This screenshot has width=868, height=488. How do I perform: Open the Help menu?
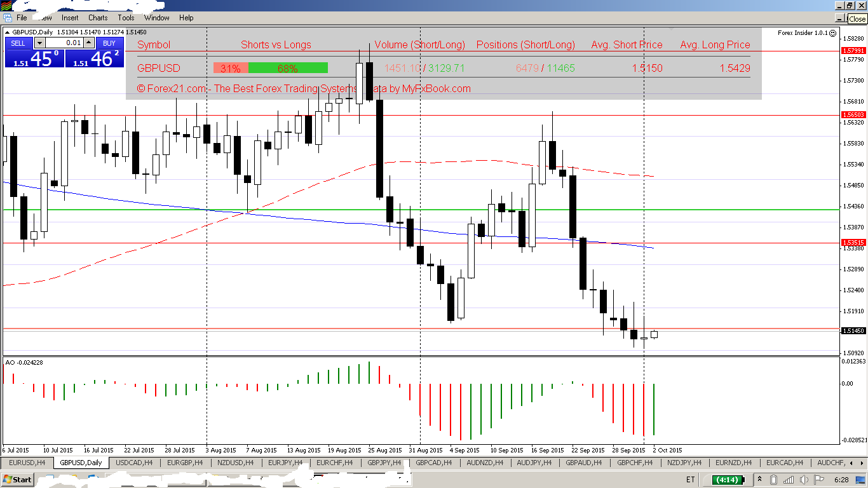point(186,18)
